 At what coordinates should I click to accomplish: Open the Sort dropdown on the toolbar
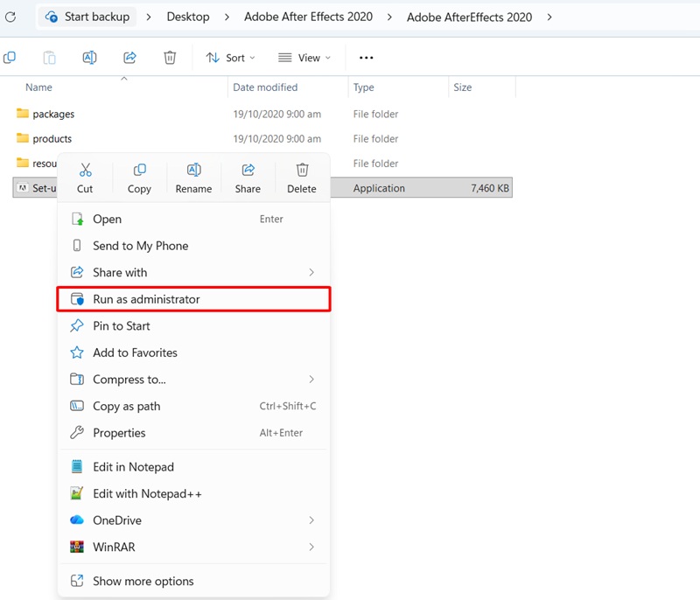coord(230,57)
